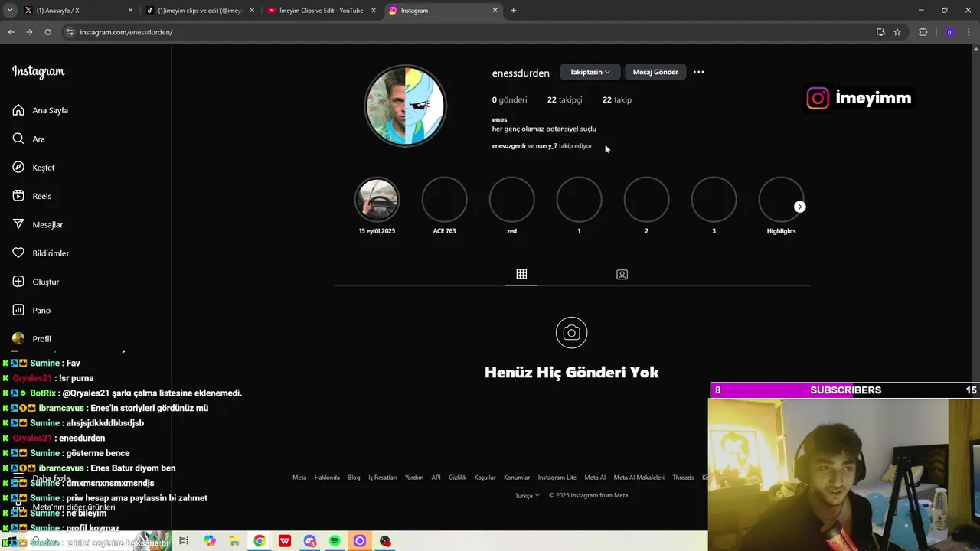The height and width of the screenshot is (551, 980).
Task: Open Profil avatar in sidebar
Action: click(x=18, y=338)
